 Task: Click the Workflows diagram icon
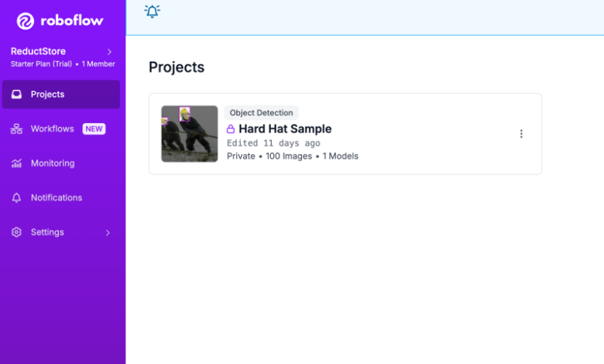click(16, 129)
